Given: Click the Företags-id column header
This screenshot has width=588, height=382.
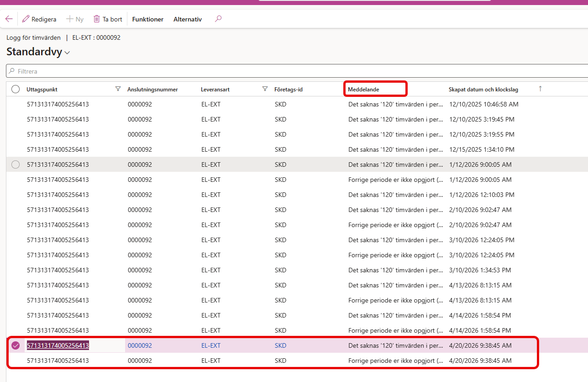Looking at the screenshot, I should coord(288,90).
